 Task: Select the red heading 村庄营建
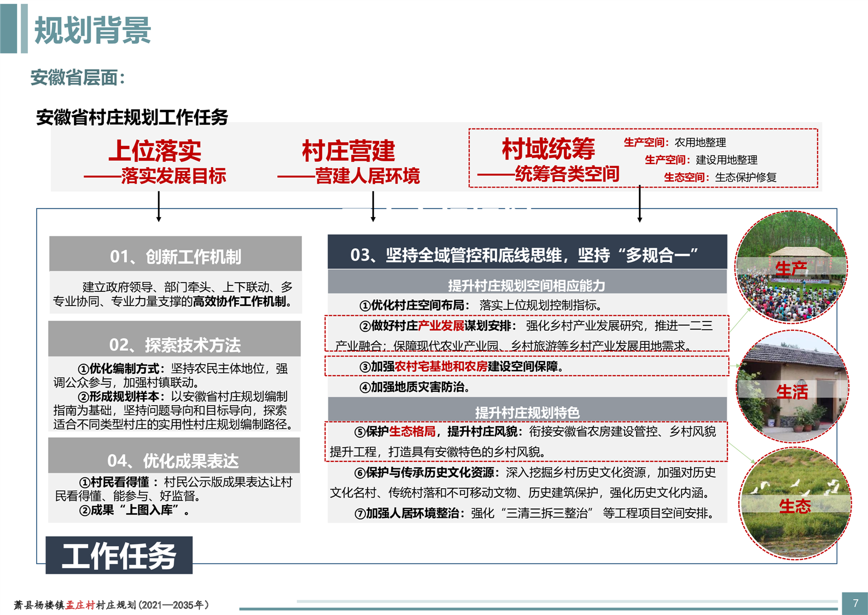pos(348,150)
